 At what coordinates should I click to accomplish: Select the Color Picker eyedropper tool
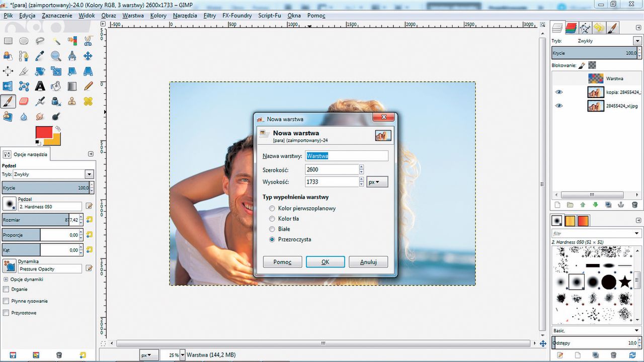pos(40,56)
